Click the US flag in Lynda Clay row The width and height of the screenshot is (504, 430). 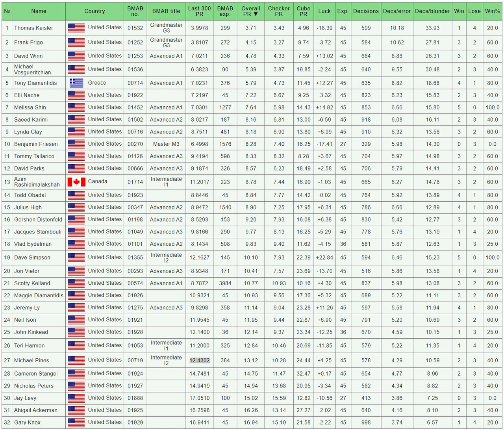coord(76,132)
